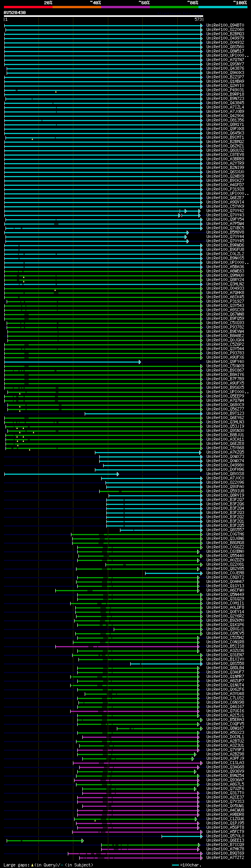This screenshot has width=251, height=868.
Task: Pick the UniRef100_B9IMT1 label
Action: [x=225, y=137]
